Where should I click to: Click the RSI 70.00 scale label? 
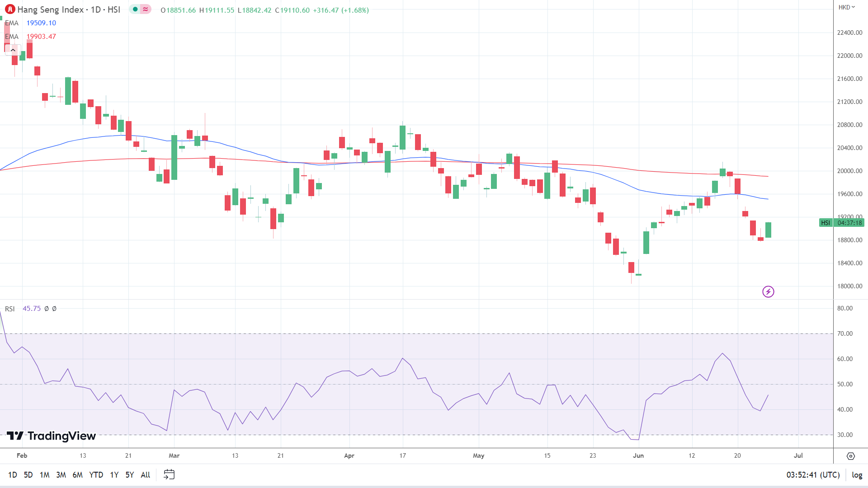845,333
